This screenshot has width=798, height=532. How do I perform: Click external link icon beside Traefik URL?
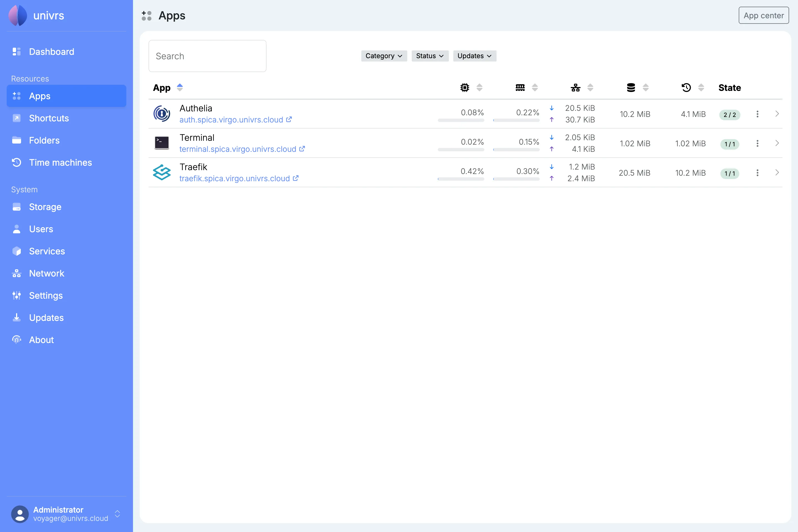coord(296,178)
